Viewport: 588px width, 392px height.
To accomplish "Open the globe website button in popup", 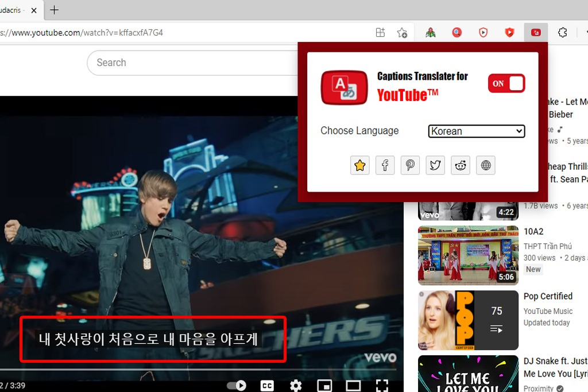I will 486,165.
